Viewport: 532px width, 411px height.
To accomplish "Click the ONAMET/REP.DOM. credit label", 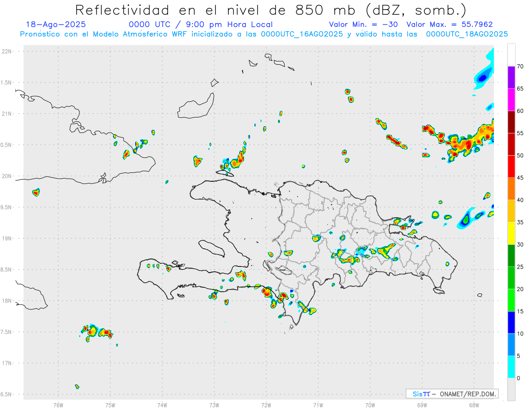I will [468, 394].
